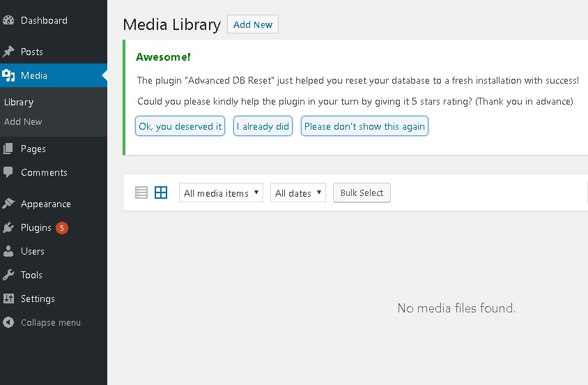588x385 pixels.
Task: Click the Comments speech bubble icon
Action: pos(8,172)
